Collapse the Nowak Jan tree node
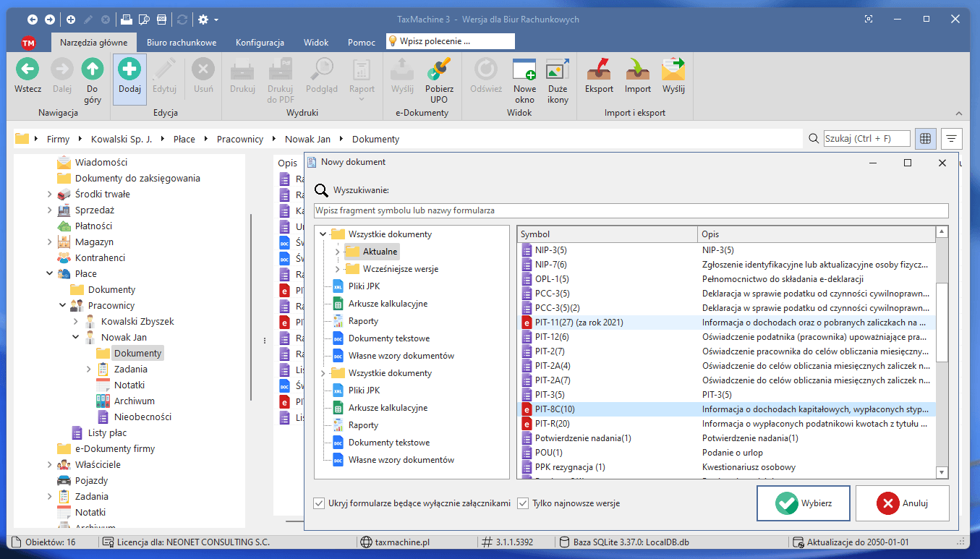Image resolution: width=980 pixels, height=559 pixels. 75,337
